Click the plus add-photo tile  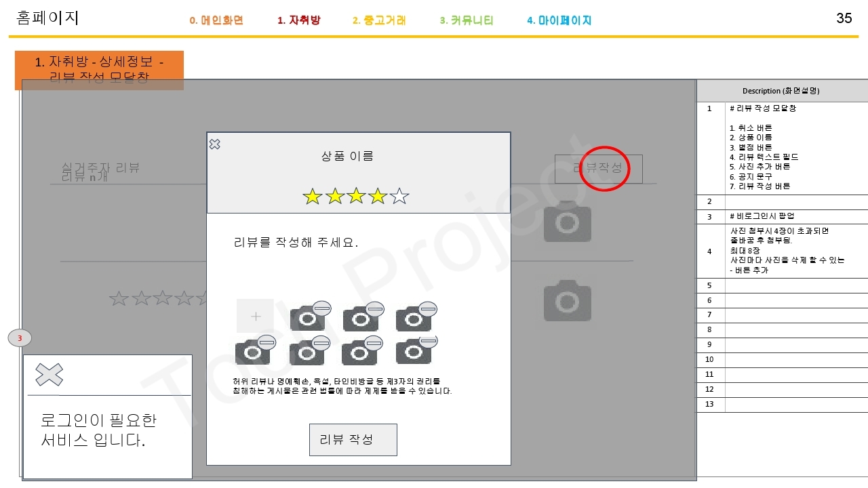[x=256, y=316]
